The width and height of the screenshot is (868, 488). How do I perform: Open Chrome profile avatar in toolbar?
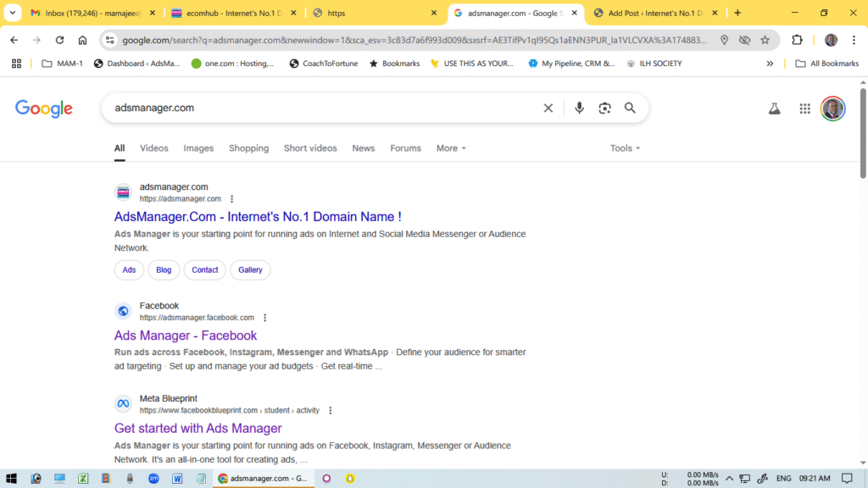coord(831,40)
